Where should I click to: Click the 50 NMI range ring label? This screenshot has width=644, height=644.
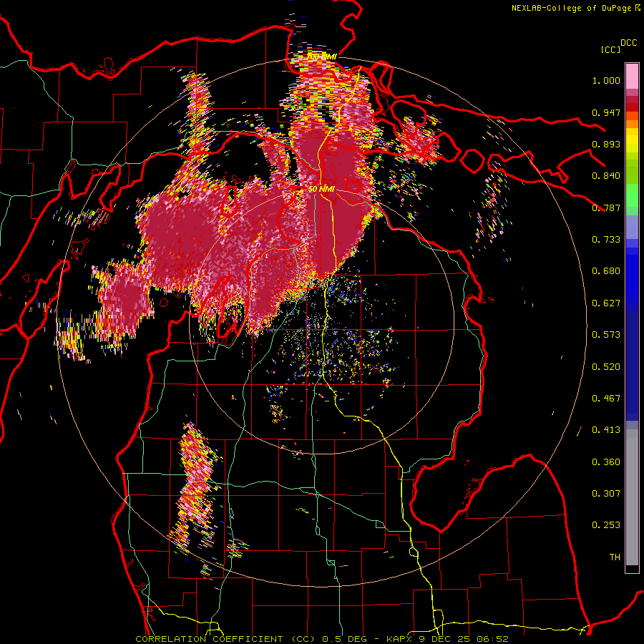[x=321, y=189]
